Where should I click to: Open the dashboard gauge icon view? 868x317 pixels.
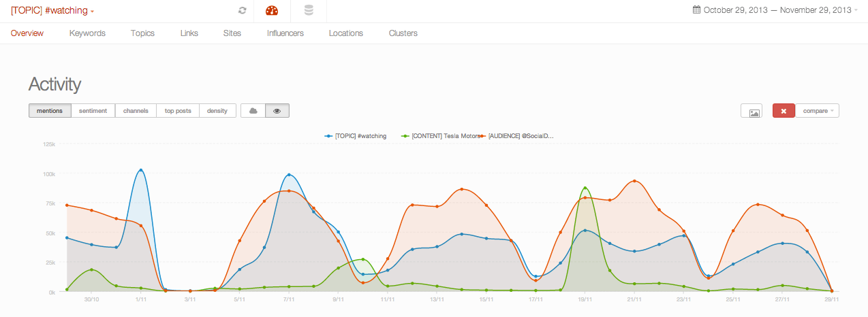point(272,11)
